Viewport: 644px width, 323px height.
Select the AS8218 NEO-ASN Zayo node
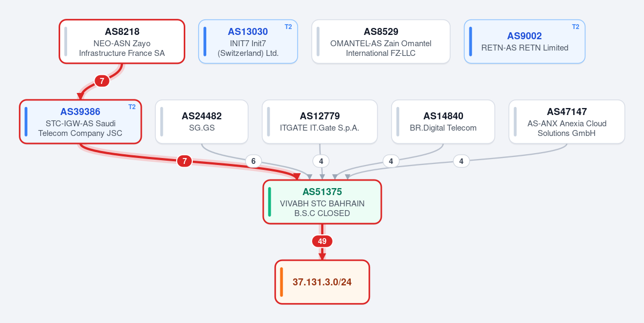122,41
